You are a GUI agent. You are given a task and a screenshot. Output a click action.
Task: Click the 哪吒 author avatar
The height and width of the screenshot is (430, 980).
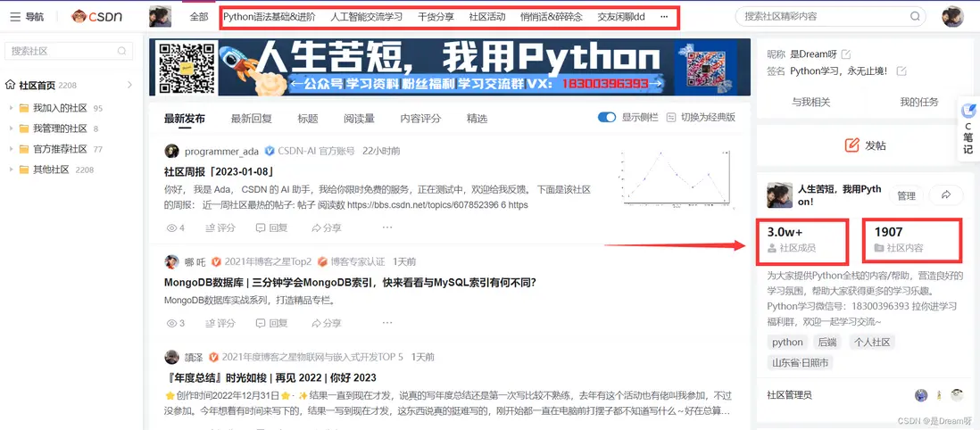pos(172,261)
